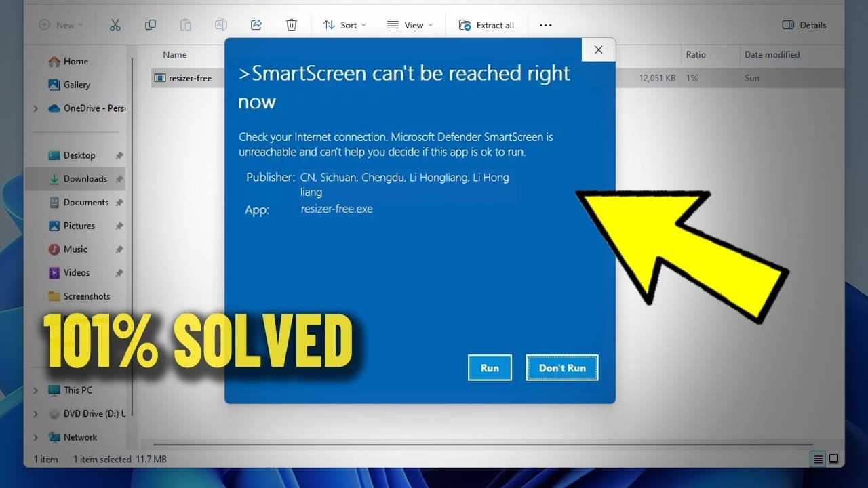Click pin icon next to Videos

[119, 272]
